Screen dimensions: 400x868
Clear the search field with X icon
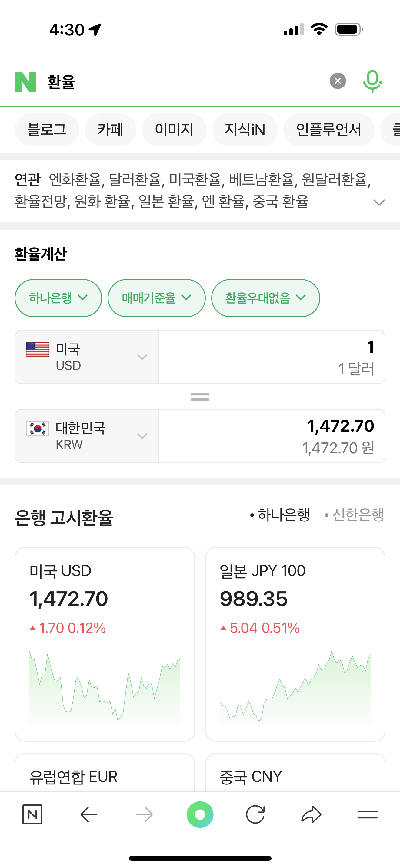pyautogui.click(x=338, y=81)
